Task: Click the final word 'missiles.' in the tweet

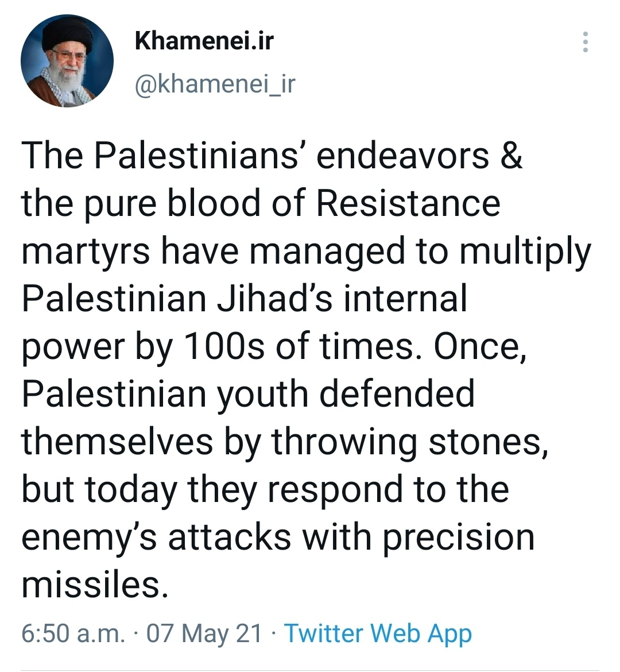Action: pyautogui.click(x=95, y=585)
